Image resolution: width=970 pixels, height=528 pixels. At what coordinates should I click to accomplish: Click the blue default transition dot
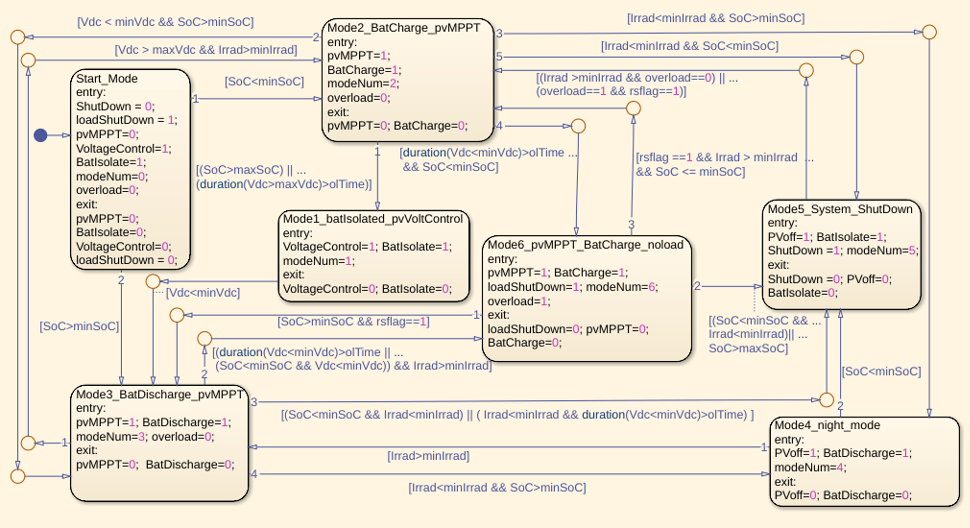40,135
